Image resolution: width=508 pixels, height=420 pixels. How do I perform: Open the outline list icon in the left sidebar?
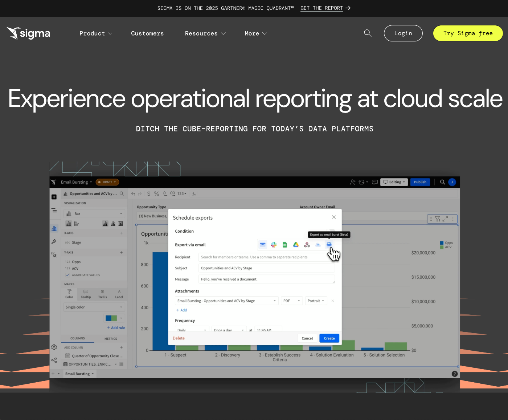[54, 210]
